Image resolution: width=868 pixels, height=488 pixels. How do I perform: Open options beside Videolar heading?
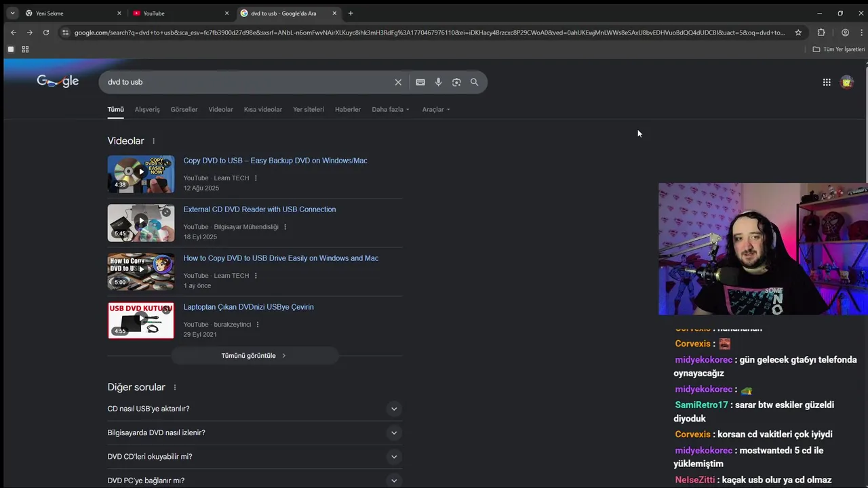(153, 141)
